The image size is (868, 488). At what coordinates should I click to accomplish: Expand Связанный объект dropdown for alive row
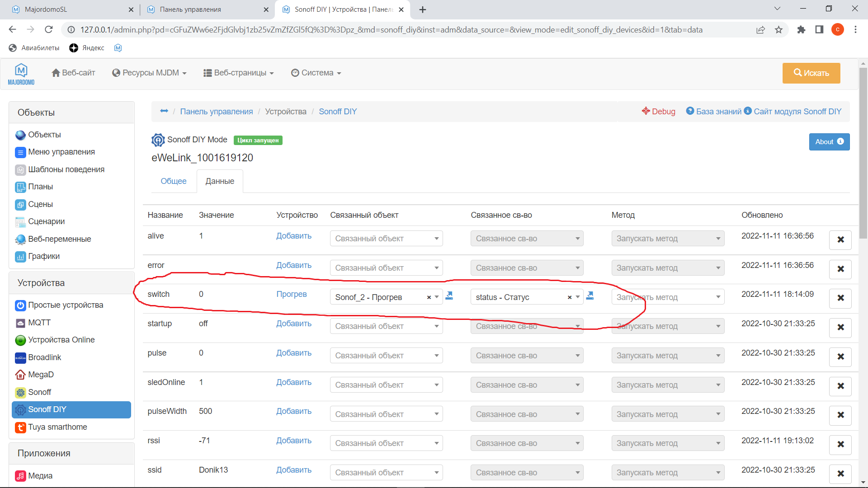point(386,239)
